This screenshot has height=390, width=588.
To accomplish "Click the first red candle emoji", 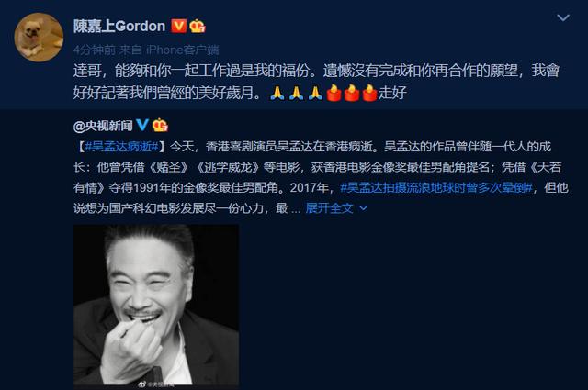I will pyautogui.click(x=334, y=93).
